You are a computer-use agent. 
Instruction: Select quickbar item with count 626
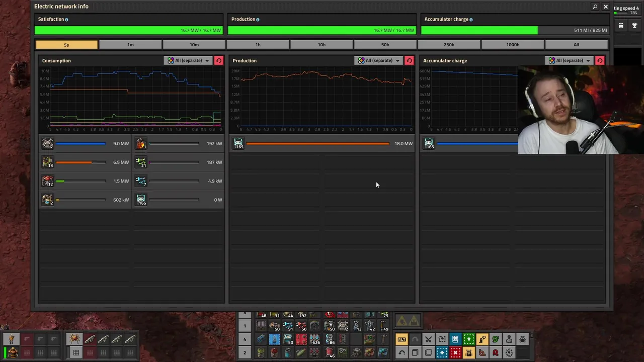(315, 339)
